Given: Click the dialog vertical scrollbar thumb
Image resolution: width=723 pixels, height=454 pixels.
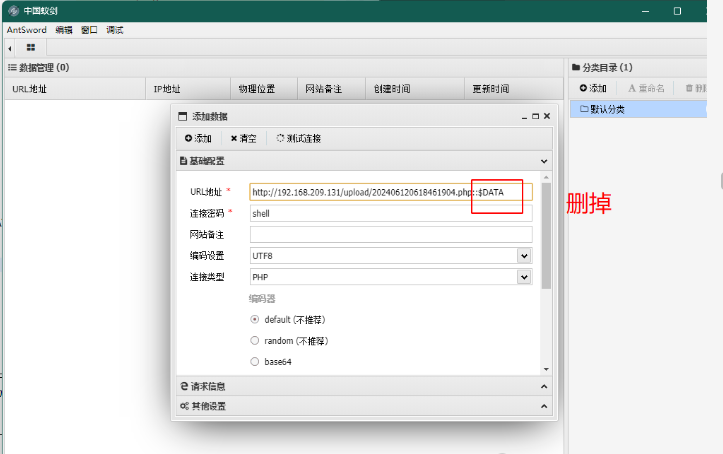Looking at the screenshot, I should [x=546, y=236].
